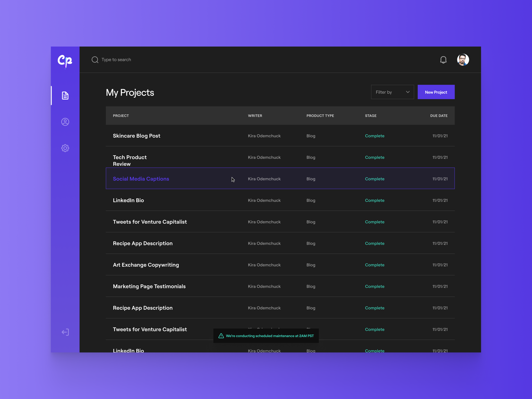Open the Social Media Captions project
Screen dimensions: 532x399
tap(141, 179)
